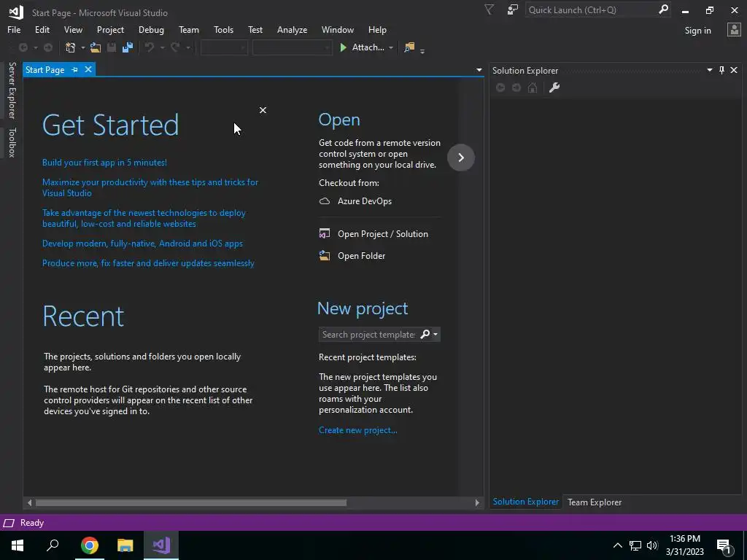
Task: Click the Search project templates field
Action: 368,334
